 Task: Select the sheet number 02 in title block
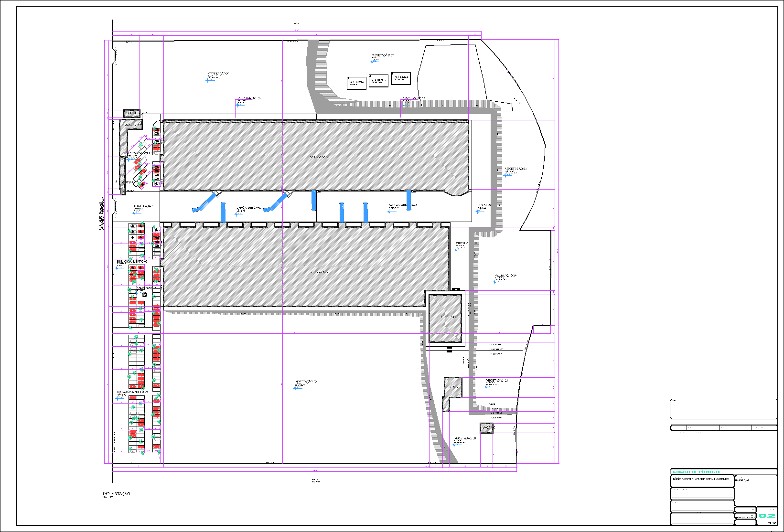pyautogui.click(x=767, y=516)
